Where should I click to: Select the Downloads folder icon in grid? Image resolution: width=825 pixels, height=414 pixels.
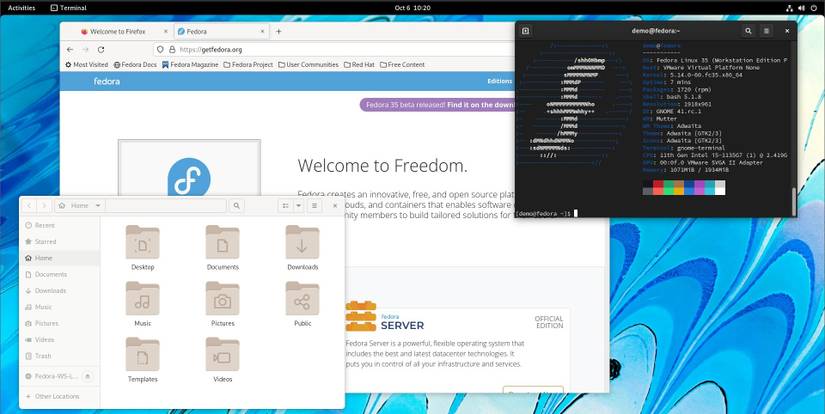pos(303,242)
